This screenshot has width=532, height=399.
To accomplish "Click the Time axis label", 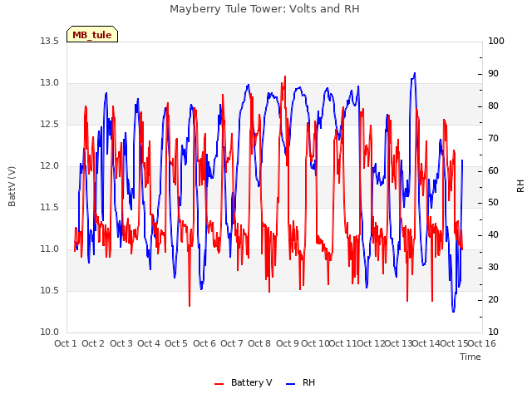I will [x=470, y=357].
